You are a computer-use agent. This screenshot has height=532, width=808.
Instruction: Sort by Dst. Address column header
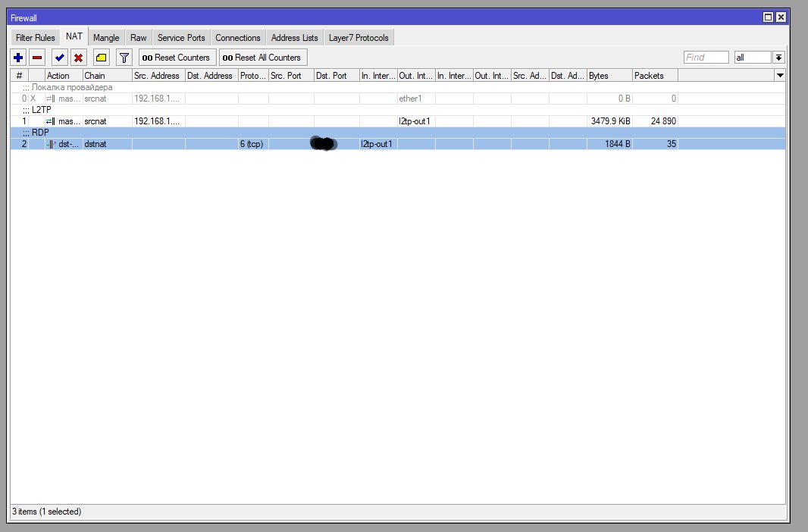211,76
